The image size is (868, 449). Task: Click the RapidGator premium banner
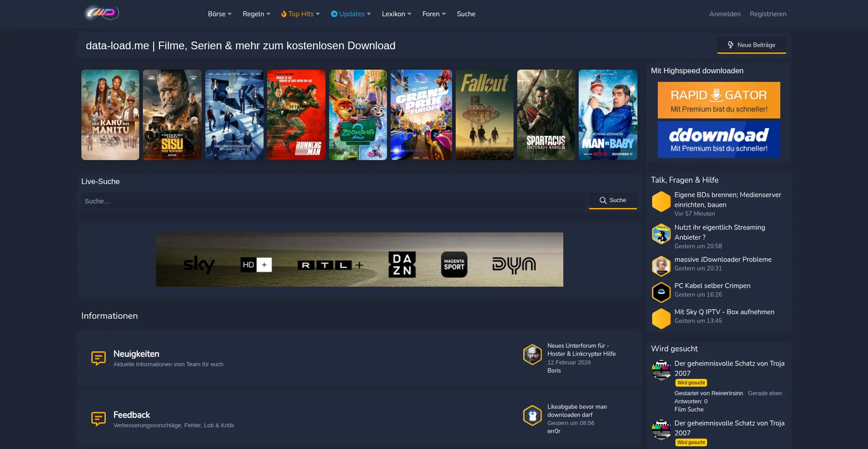point(719,100)
